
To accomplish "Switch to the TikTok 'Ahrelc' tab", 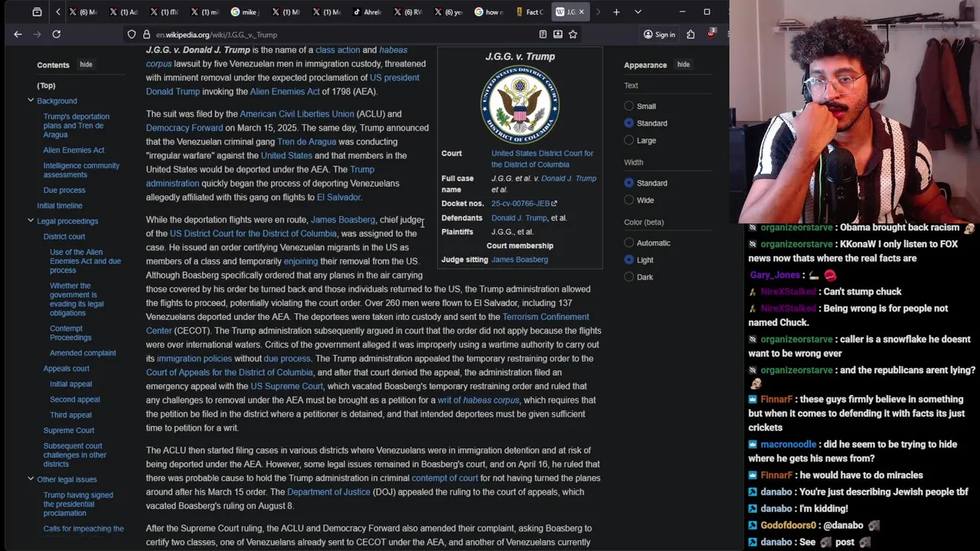I will [x=367, y=12].
